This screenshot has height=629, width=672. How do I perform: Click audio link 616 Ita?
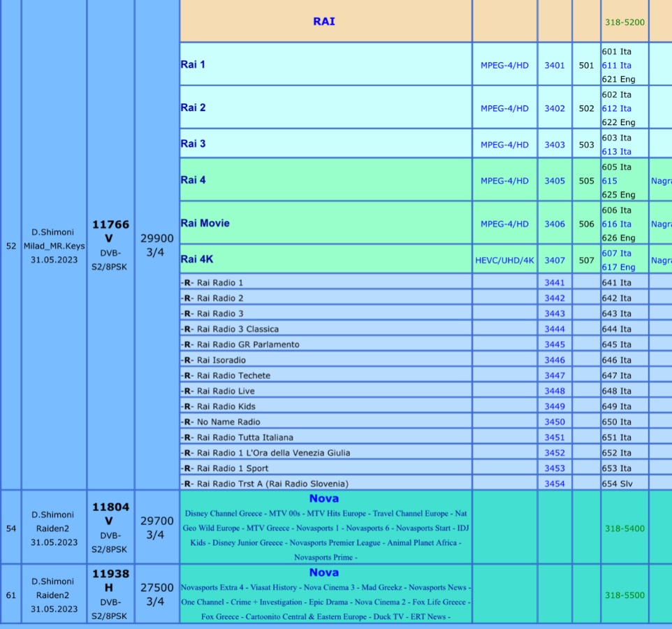pyautogui.click(x=616, y=224)
